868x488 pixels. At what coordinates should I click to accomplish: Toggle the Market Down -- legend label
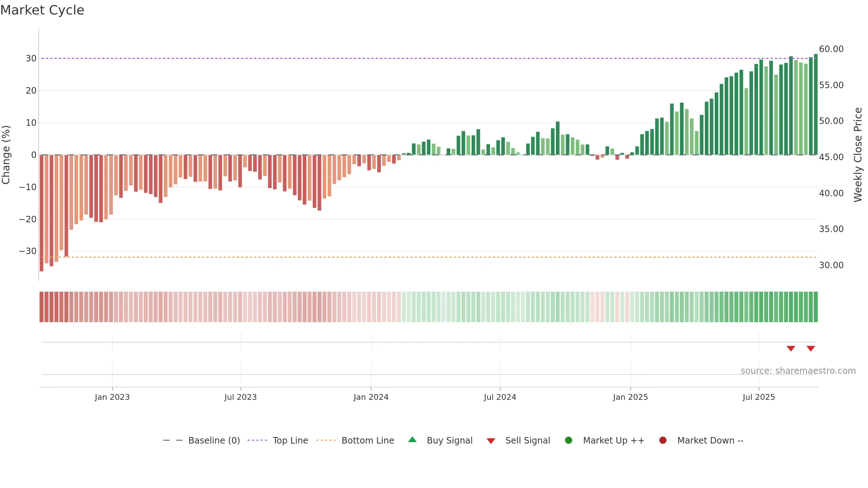(710, 441)
